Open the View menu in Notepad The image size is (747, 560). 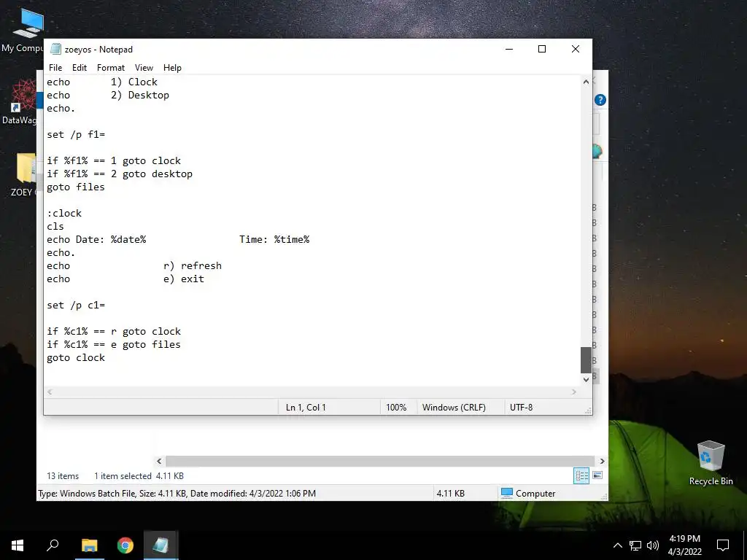[144, 68]
